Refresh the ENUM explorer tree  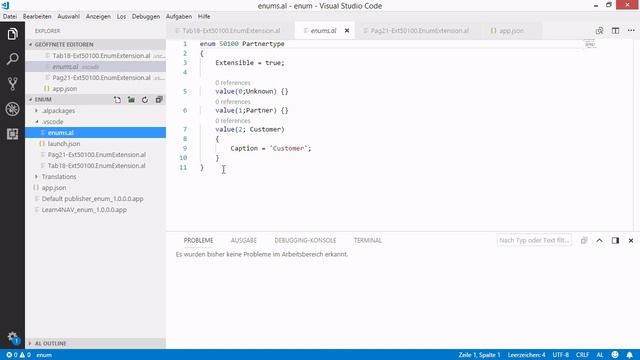[x=145, y=100]
